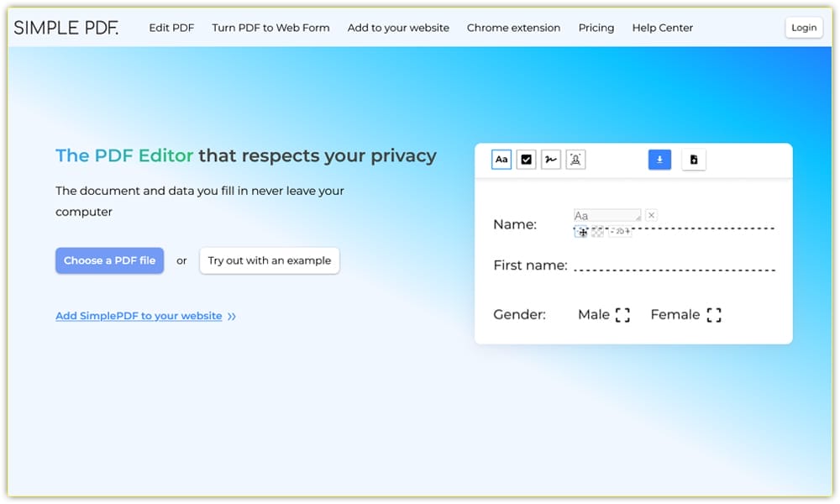Click the Login button

tap(803, 28)
